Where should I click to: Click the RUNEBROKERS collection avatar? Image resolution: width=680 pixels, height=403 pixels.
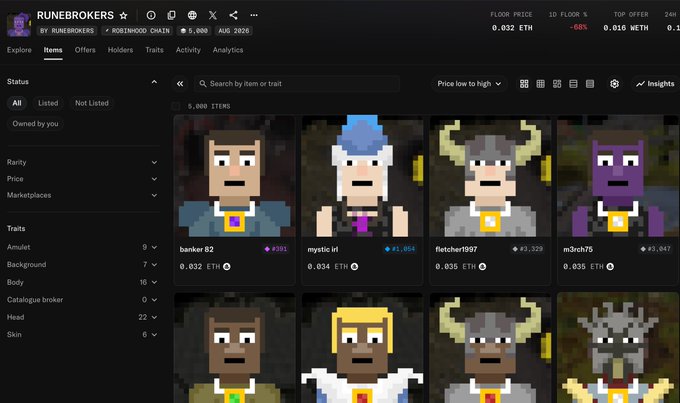19,24
